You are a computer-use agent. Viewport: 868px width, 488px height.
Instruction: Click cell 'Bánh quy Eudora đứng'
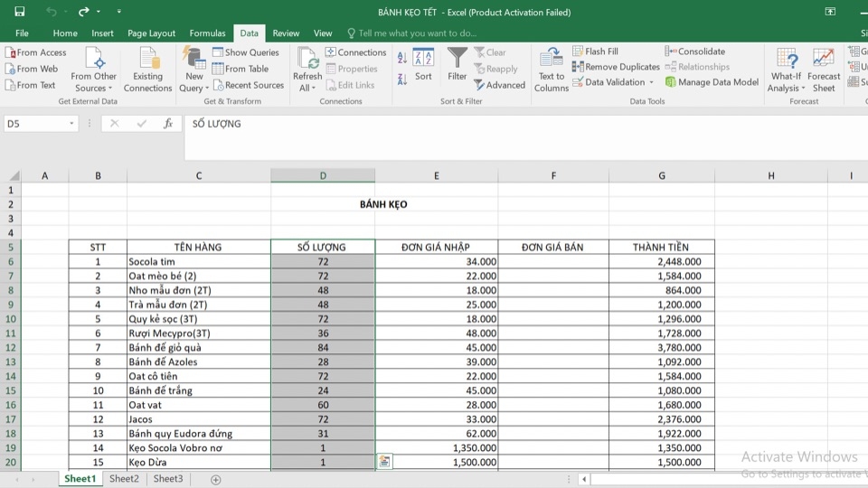(199, 433)
